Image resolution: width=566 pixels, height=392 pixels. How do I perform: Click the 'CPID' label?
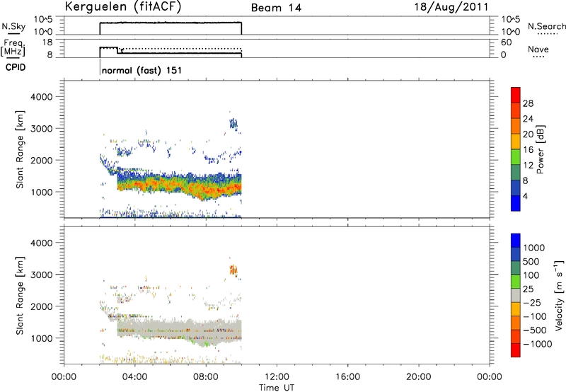tap(16, 67)
